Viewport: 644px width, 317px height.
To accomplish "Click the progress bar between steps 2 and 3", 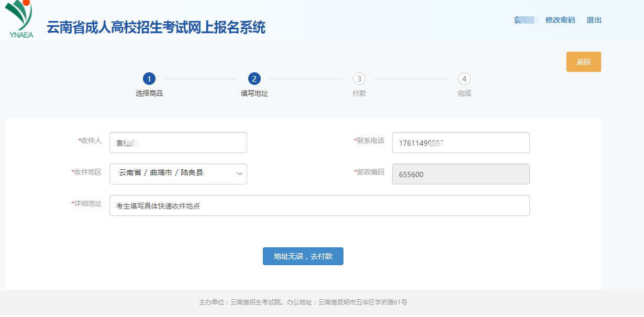I will (307, 79).
